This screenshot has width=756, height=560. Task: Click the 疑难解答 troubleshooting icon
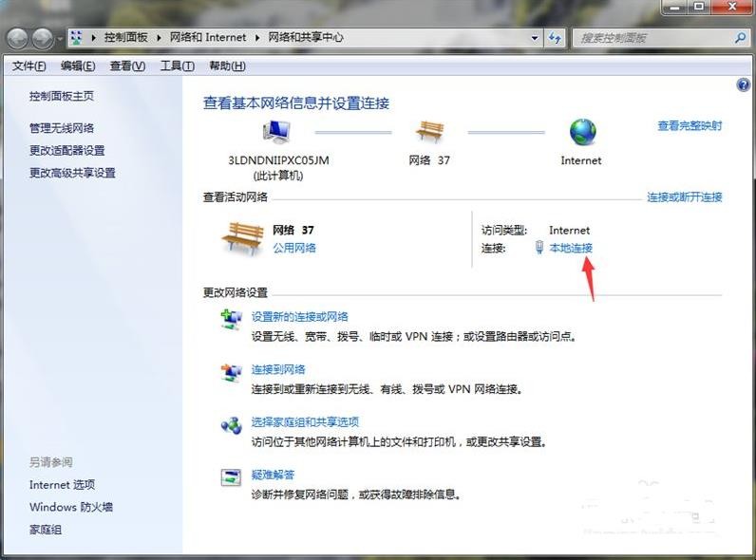coord(231,477)
